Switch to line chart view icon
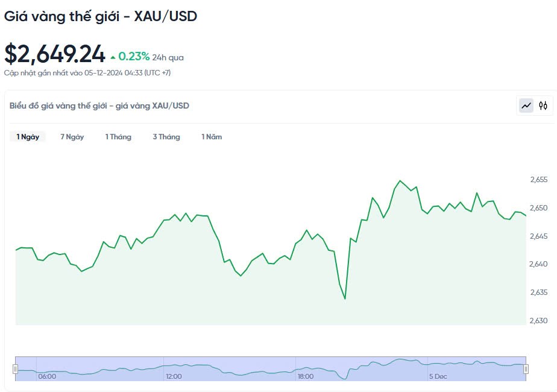Image resolution: width=557 pixels, height=392 pixels. [526, 106]
